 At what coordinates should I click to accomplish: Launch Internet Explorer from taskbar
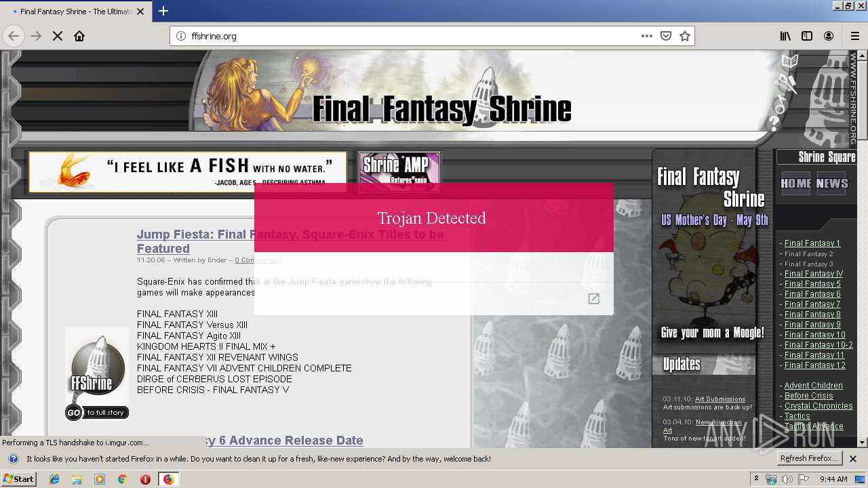tap(54, 479)
